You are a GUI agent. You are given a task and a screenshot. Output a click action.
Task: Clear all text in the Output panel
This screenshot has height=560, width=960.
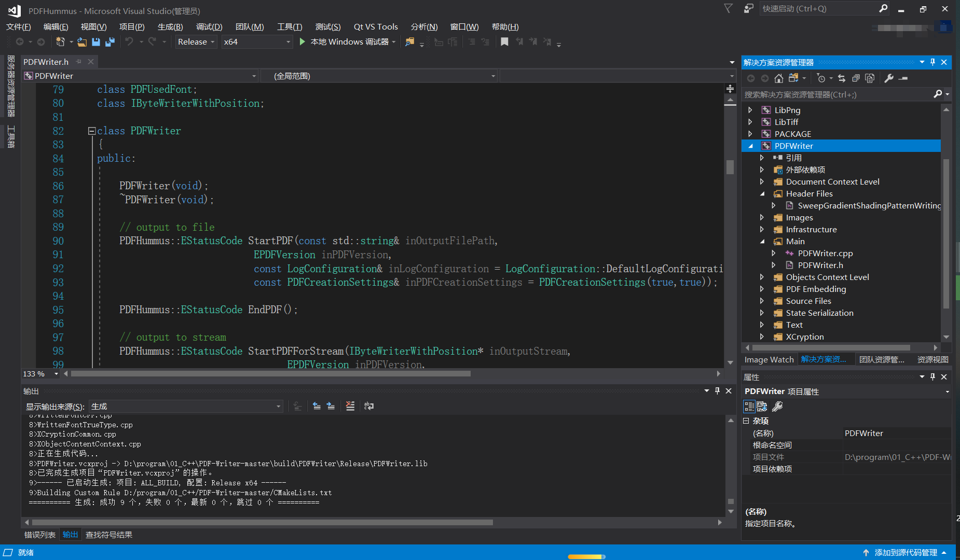tap(350, 406)
